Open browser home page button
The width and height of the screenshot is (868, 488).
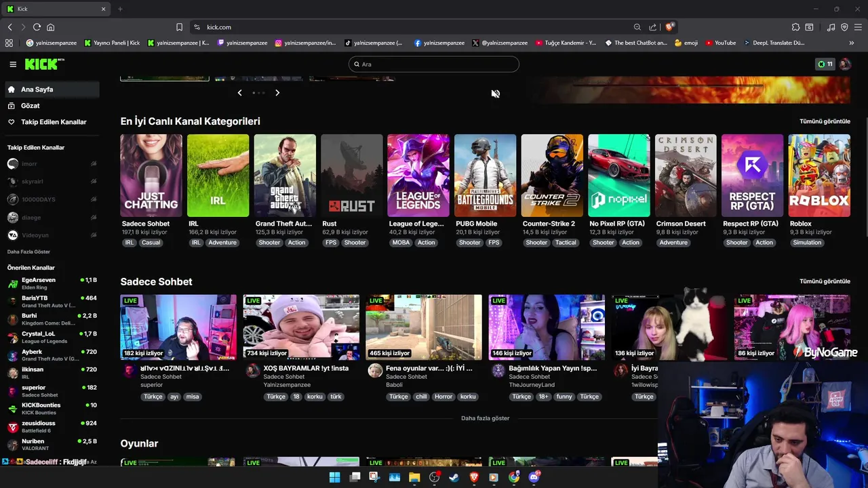click(50, 27)
